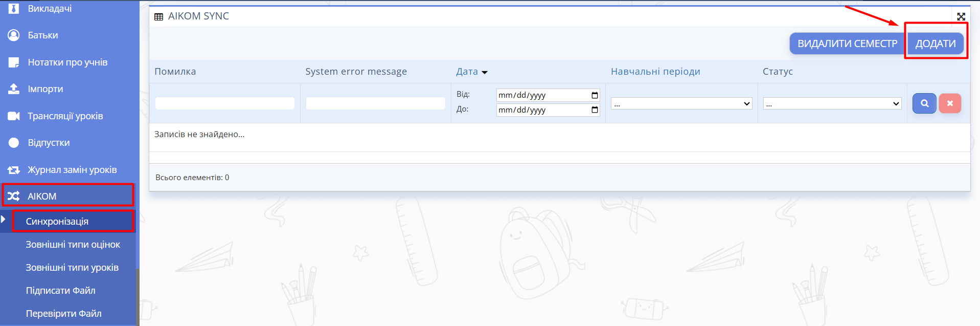
Task: Open Синхронізація submenu item
Action: pyautogui.click(x=57, y=222)
